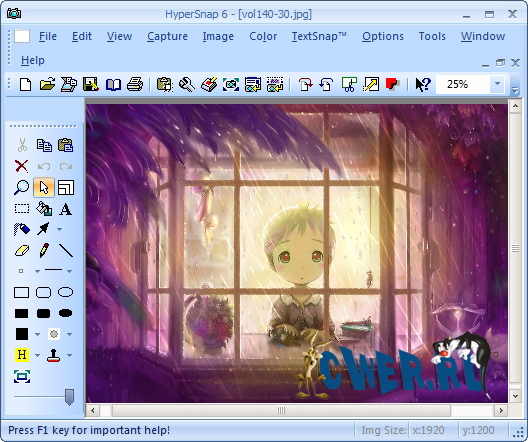This screenshot has width=528, height=442.
Task: Select the magnifying glass zoom tool
Action: pos(21,188)
